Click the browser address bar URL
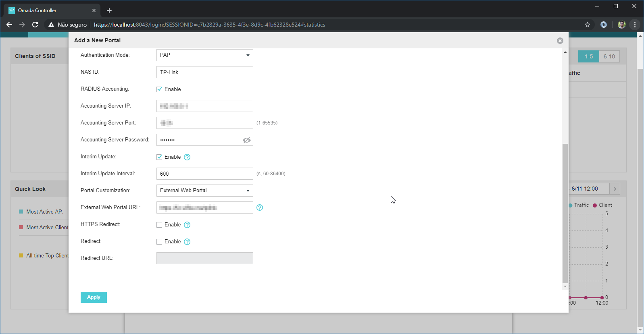Screen dimensions: 644x334 [x=209, y=25]
